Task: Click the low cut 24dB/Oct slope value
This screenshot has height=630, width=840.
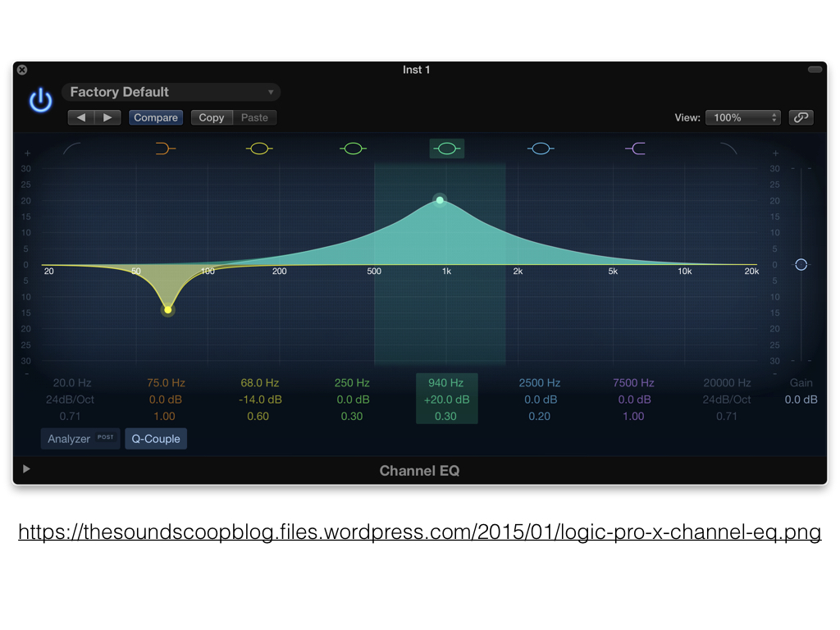Action: tap(71, 399)
